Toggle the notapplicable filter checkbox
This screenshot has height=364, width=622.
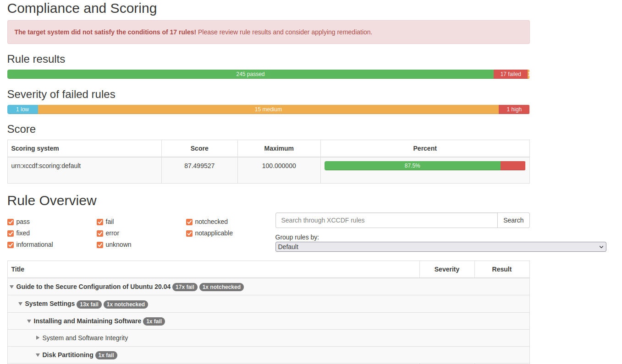[x=189, y=234]
